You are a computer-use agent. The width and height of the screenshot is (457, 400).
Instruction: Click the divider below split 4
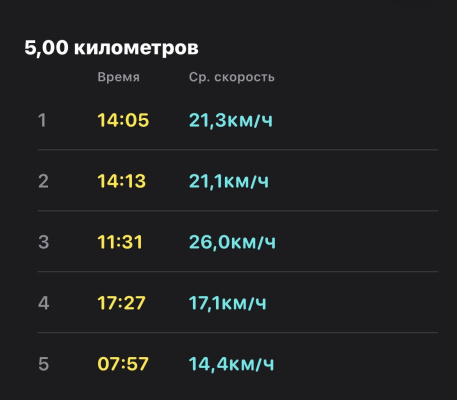[x=238, y=333]
